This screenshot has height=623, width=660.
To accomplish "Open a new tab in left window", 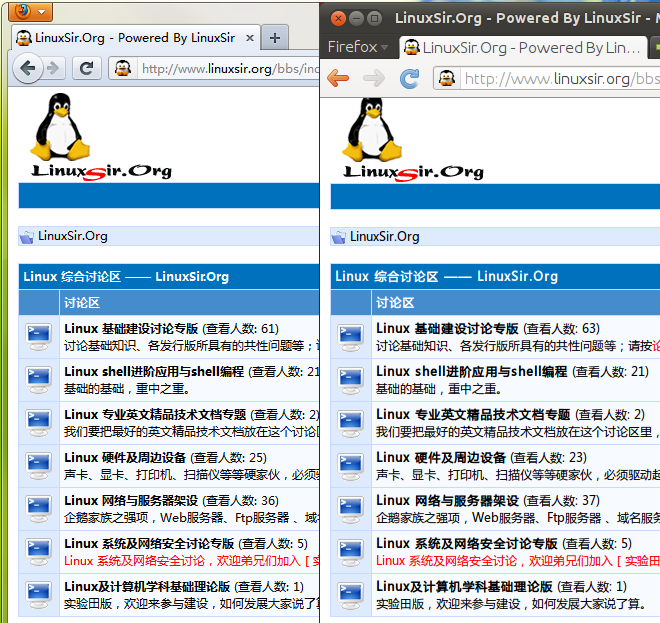I will click(274, 38).
